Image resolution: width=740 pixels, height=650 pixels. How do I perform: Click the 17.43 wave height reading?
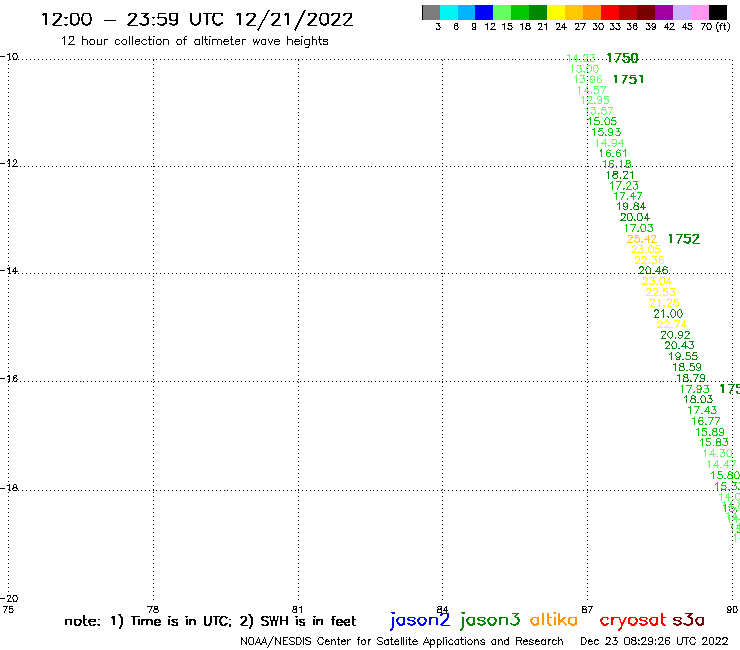coord(702,410)
